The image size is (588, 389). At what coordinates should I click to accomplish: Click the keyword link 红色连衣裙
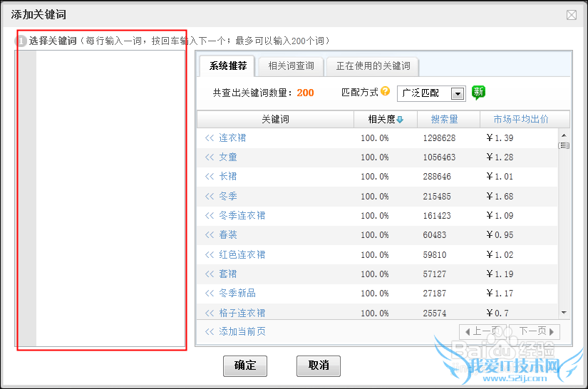click(242, 255)
